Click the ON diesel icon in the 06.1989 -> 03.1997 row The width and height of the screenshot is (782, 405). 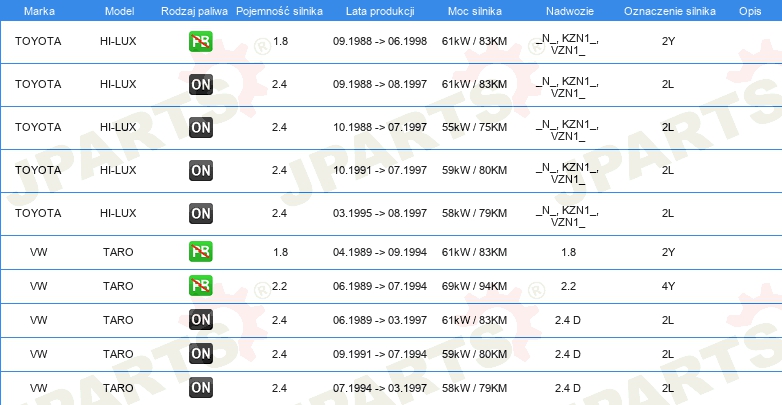(x=200, y=319)
